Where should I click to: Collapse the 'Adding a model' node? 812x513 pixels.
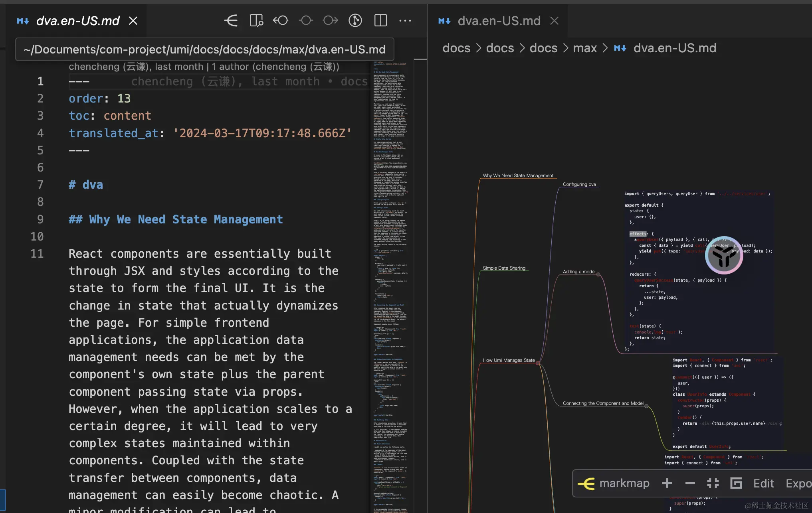click(598, 274)
